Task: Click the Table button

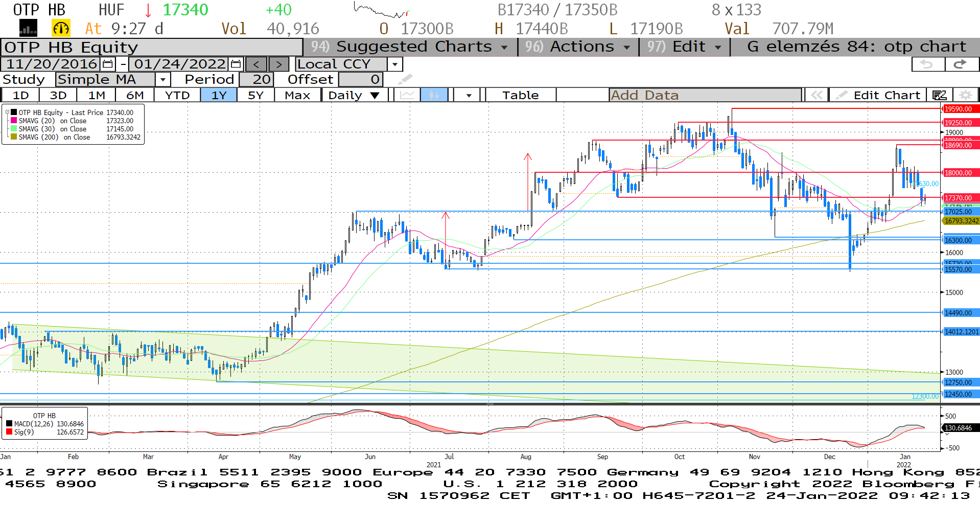Action: pyautogui.click(x=520, y=95)
